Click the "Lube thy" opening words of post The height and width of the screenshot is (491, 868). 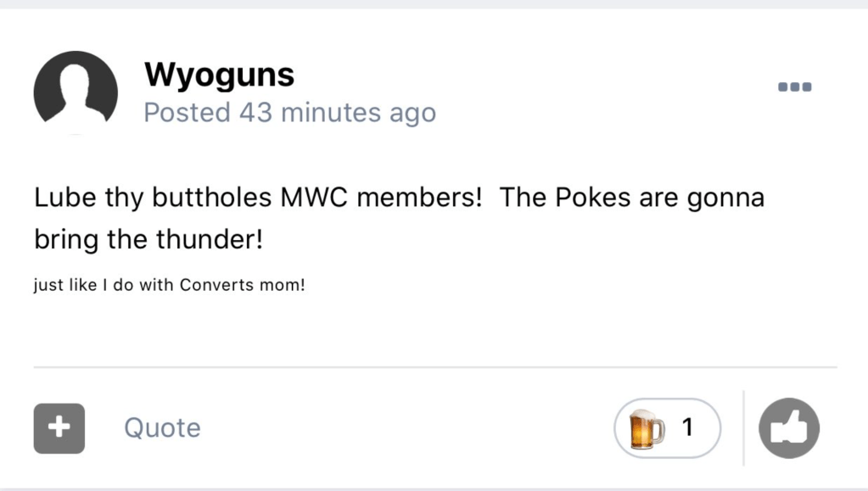87,198
